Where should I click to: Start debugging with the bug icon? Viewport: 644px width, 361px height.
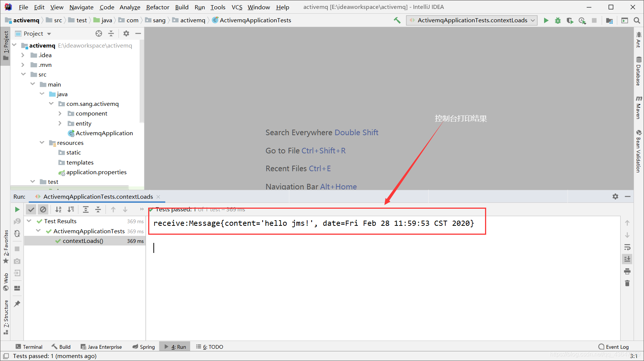(558, 20)
